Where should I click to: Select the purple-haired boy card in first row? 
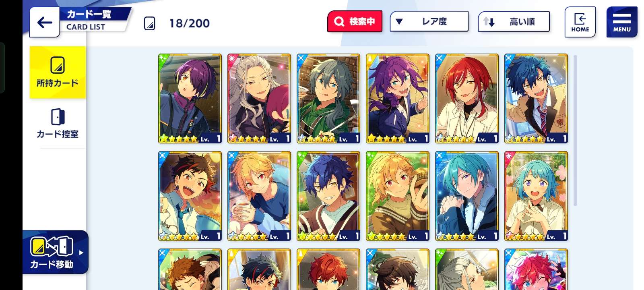(190, 99)
